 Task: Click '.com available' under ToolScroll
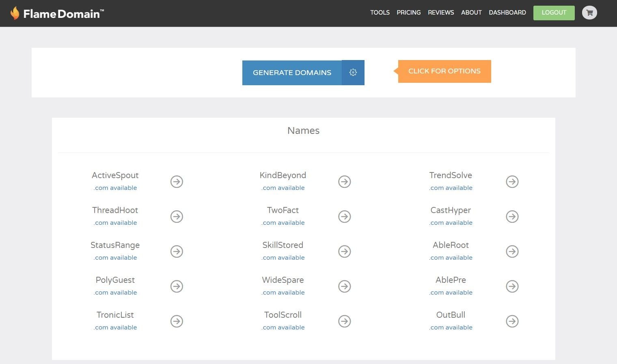[x=283, y=327]
